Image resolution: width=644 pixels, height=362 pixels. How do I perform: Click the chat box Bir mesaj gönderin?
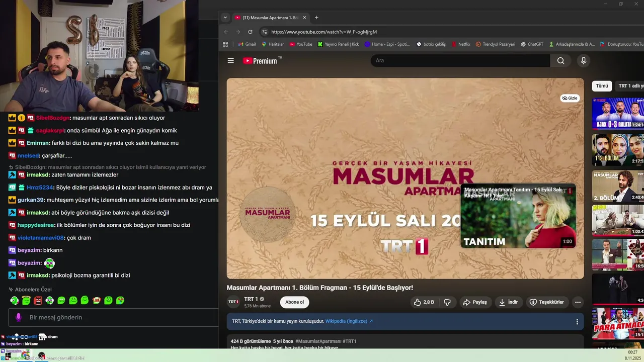(114, 317)
